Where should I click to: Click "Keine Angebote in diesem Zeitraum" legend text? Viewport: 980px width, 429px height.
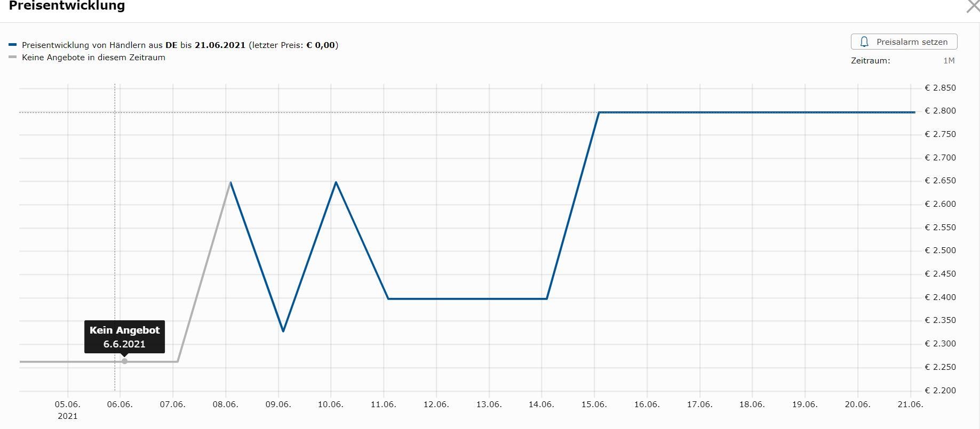pyautogui.click(x=93, y=58)
